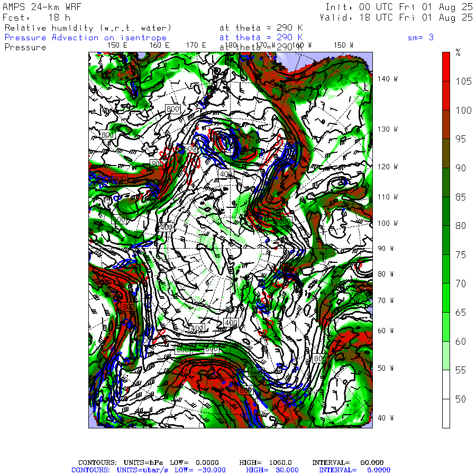Select the "130 W" longitude label
476x476 pixels.
387,129
